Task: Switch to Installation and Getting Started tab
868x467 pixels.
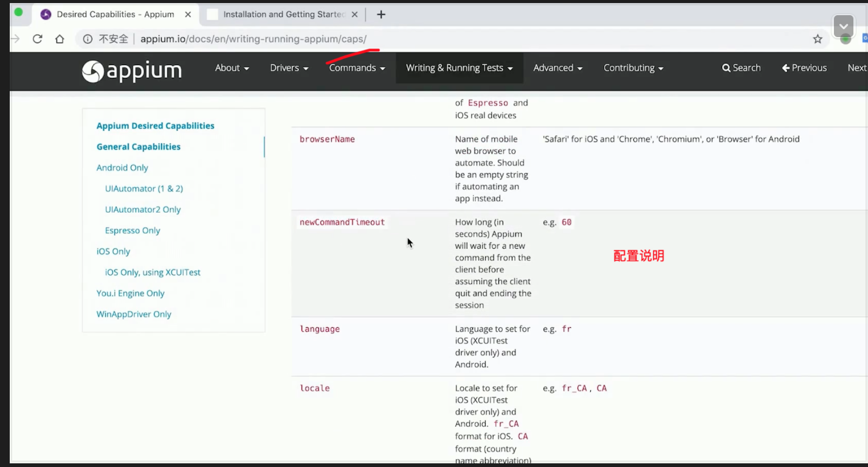Action: (x=284, y=15)
